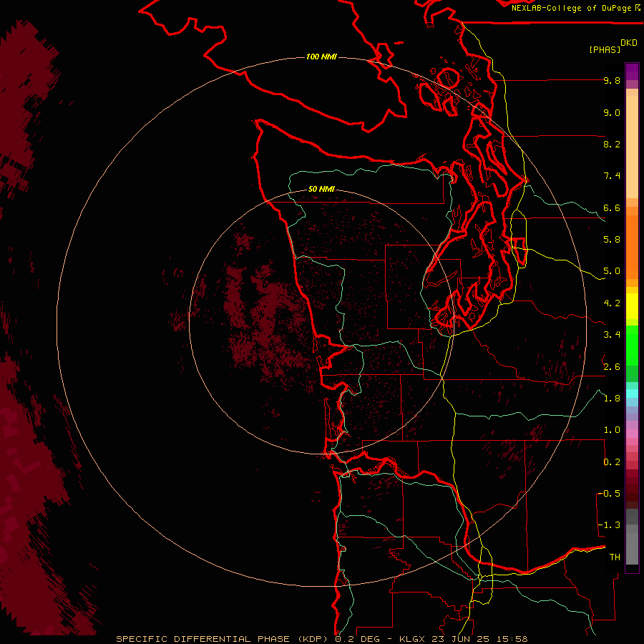
Task: Click the purple top segment of color bar
Action: 632,72
